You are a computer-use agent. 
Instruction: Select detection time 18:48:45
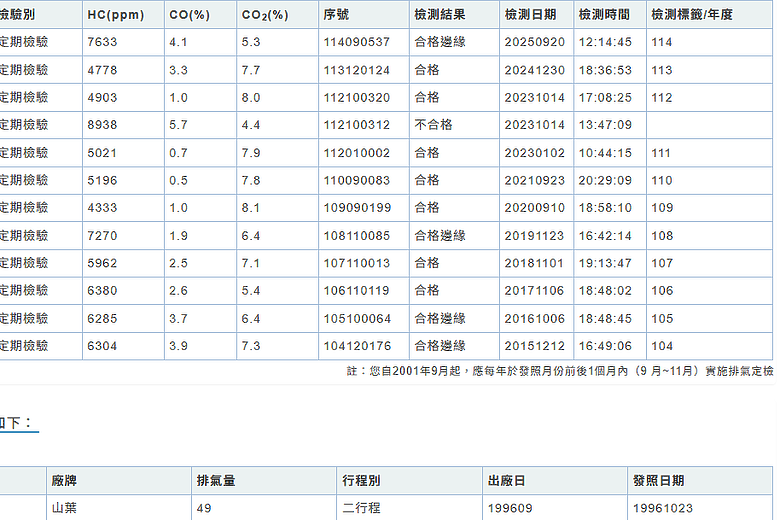tap(605, 318)
